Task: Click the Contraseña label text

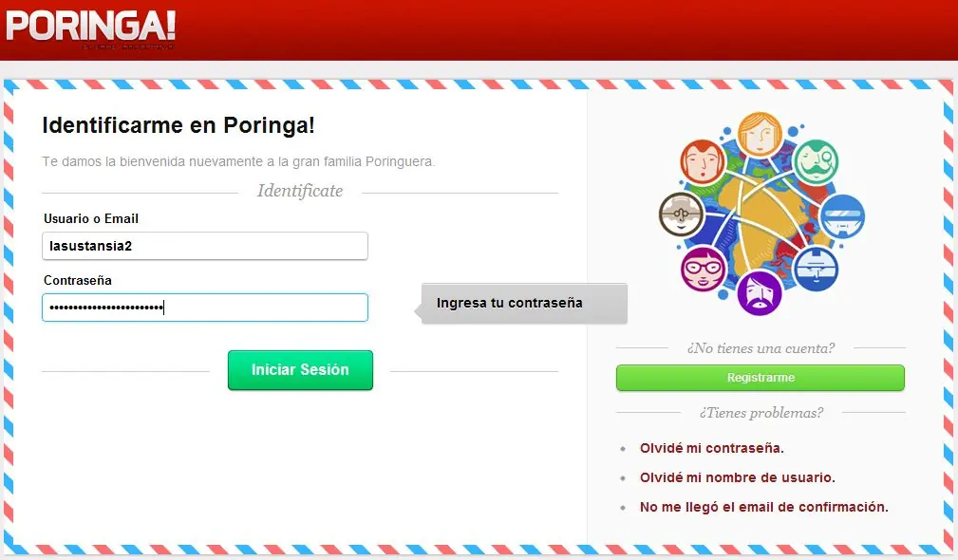Action: coord(78,280)
